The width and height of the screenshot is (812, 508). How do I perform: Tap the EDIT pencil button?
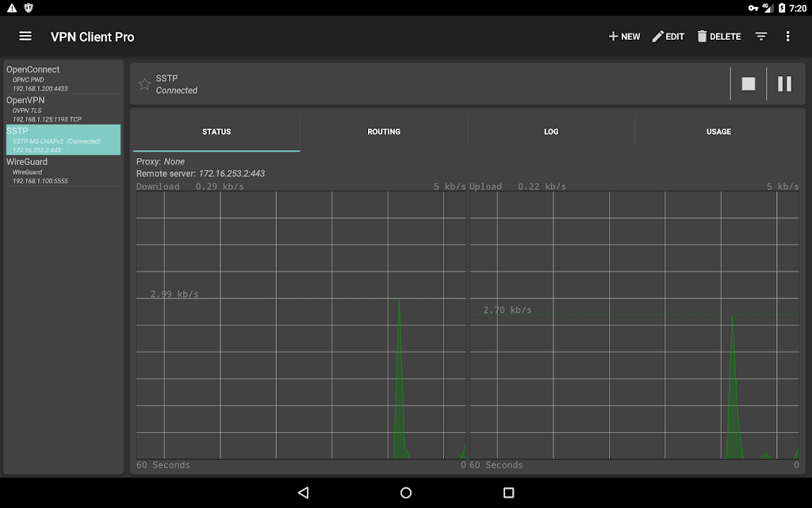pyautogui.click(x=668, y=37)
